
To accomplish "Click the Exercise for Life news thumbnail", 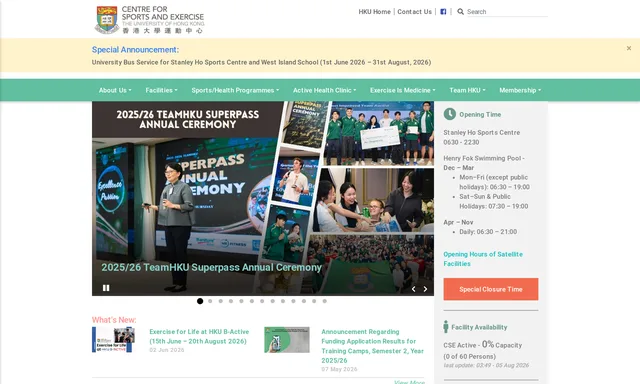I will pyautogui.click(x=113, y=340).
